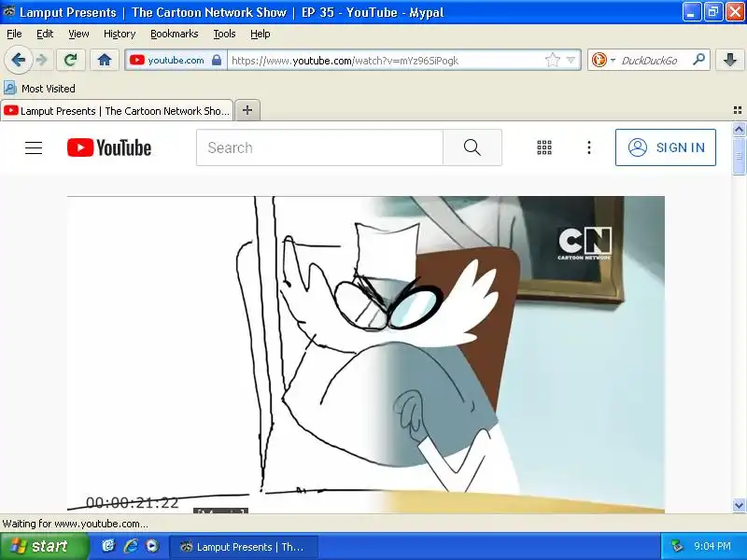Click the vertical scrollbar thumb
Screen dimensions: 747x560
pos(739,156)
